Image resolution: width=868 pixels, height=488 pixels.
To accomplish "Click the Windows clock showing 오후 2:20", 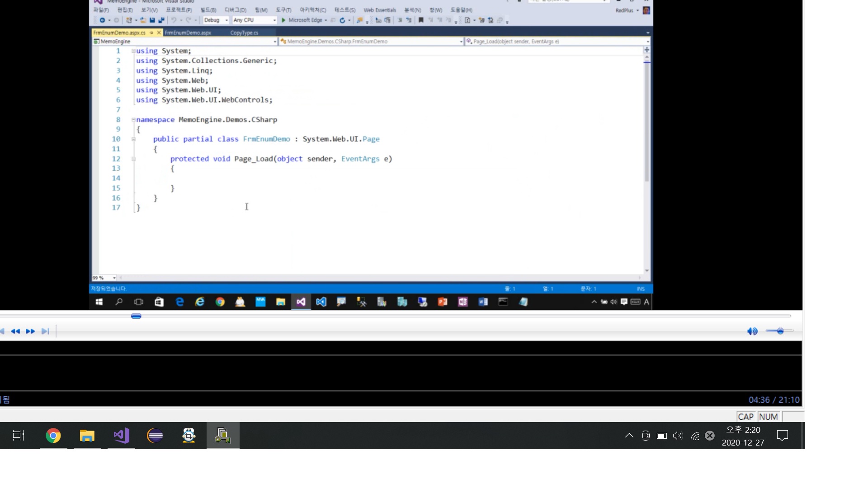I will point(743,430).
